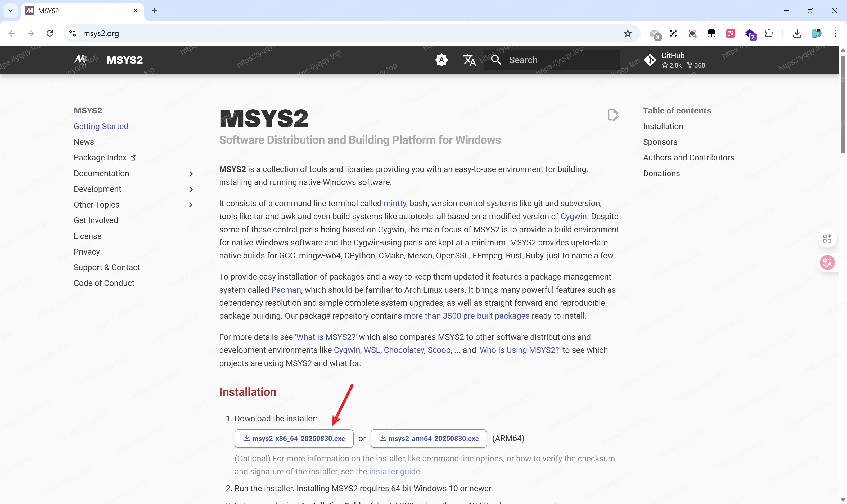Open the language selection icon
The image size is (847, 504).
pyautogui.click(x=469, y=60)
